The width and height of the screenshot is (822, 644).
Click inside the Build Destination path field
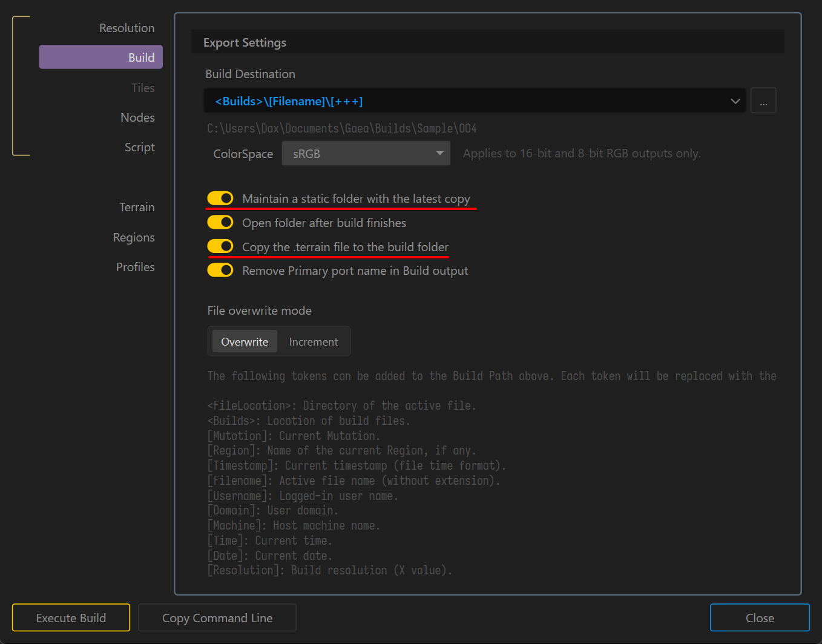tap(424, 101)
